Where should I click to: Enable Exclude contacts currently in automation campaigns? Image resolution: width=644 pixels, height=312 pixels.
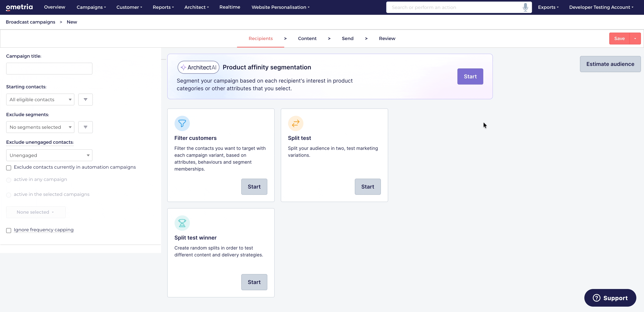click(x=8, y=168)
